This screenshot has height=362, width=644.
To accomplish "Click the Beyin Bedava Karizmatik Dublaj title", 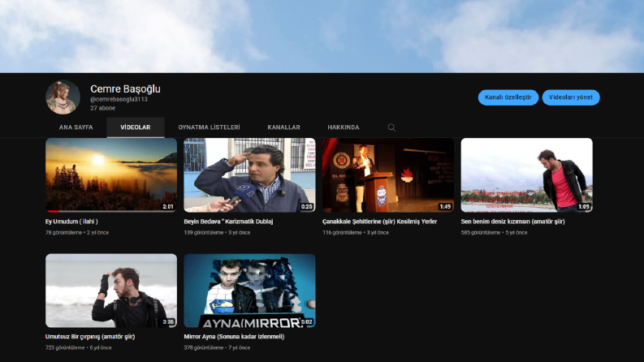I will click(228, 222).
